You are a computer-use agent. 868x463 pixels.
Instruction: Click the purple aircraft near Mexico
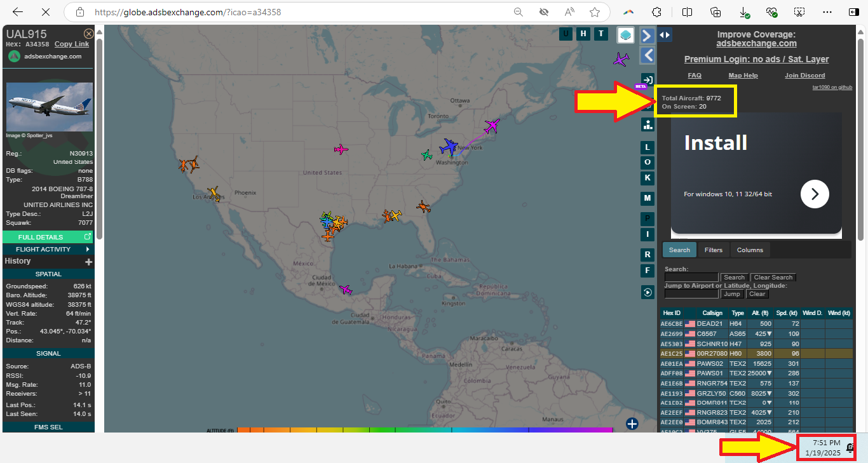(345, 290)
